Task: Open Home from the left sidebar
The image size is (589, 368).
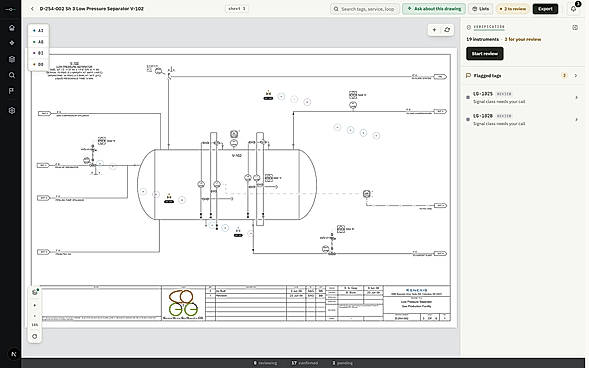Action: pos(12,27)
